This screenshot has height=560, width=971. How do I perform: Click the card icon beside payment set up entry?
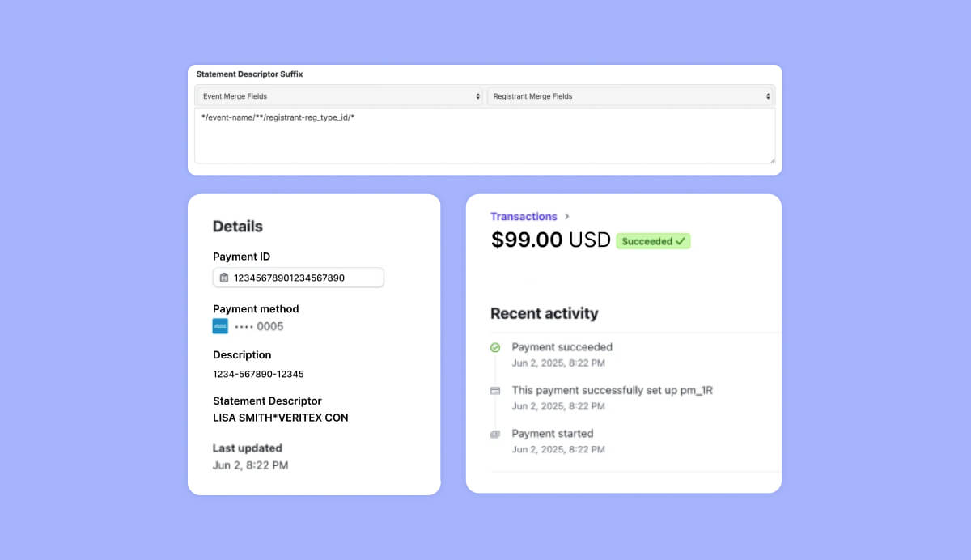[495, 390]
